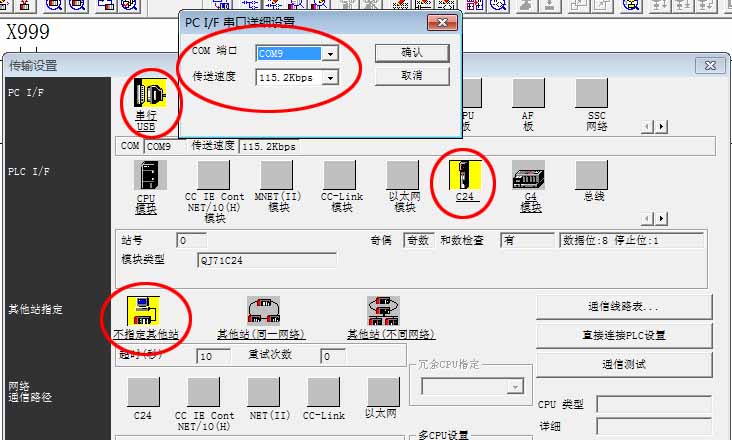Select the 以太网模块 icon in PLC I/F
This screenshot has width=732, height=440.
(403, 175)
